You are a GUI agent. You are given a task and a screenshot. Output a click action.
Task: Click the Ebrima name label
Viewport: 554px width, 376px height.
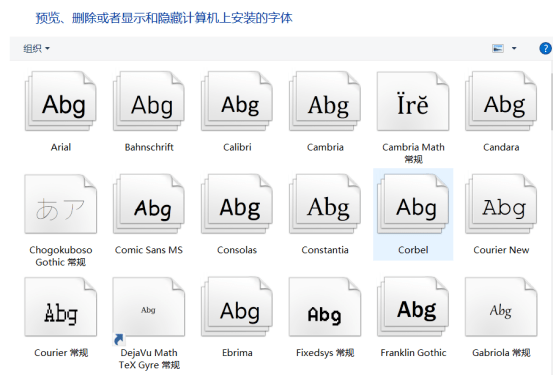(x=237, y=353)
